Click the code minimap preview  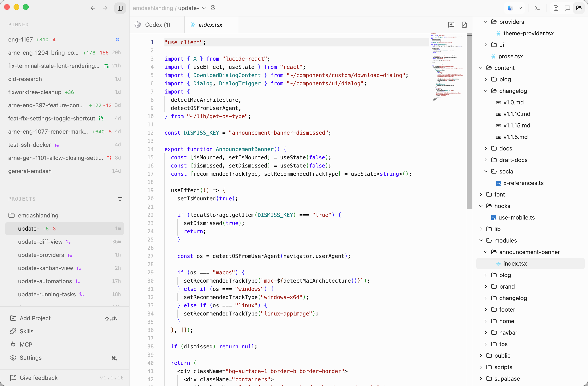point(447,67)
